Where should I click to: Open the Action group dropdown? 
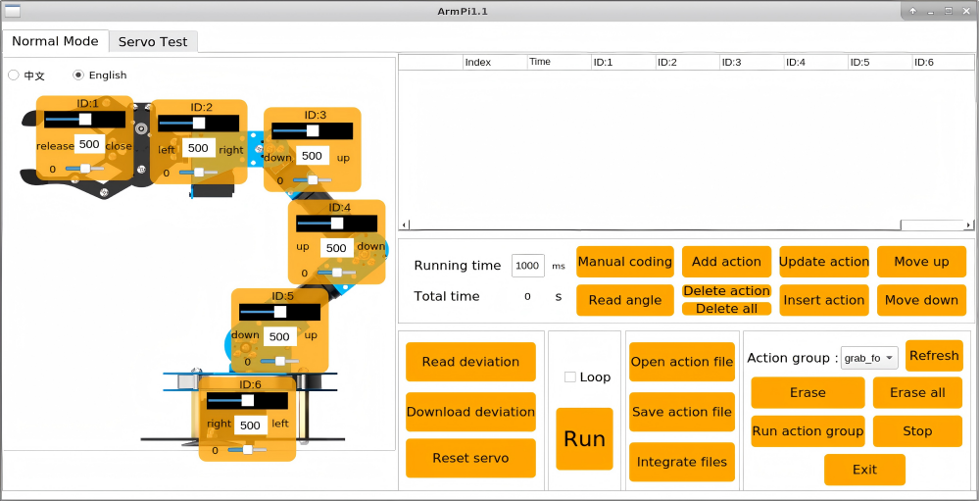point(869,358)
